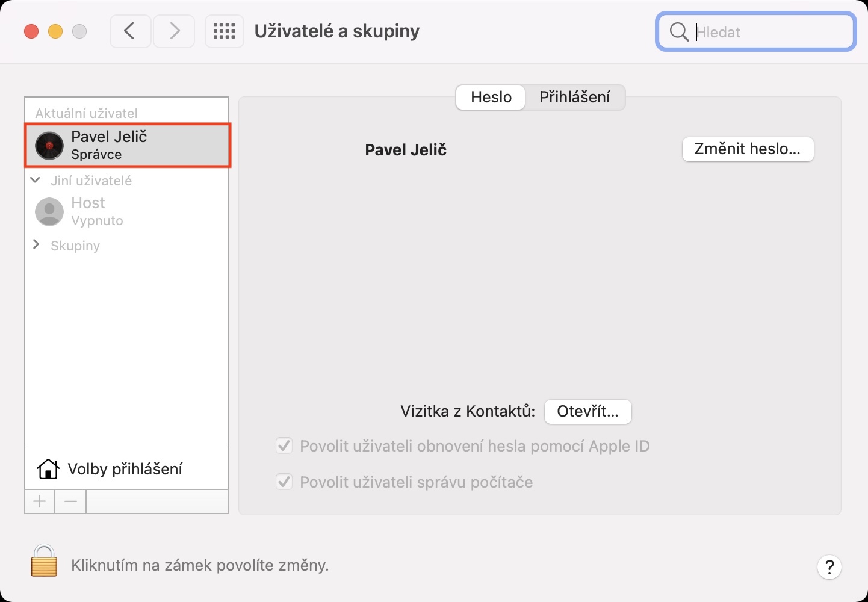
Task: Show all preferences grid icon
Action: point(224,31)
